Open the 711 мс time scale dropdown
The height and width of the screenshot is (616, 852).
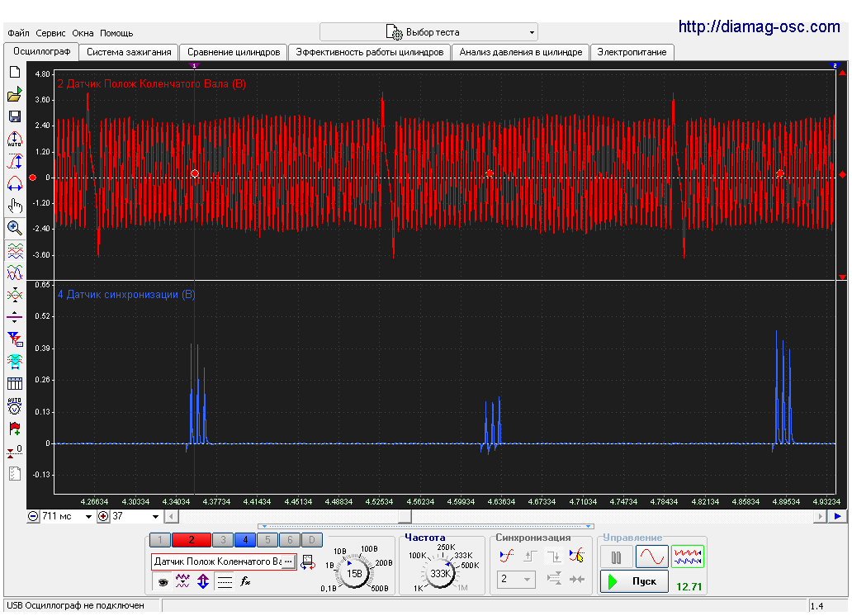click(x=88, y=517)
